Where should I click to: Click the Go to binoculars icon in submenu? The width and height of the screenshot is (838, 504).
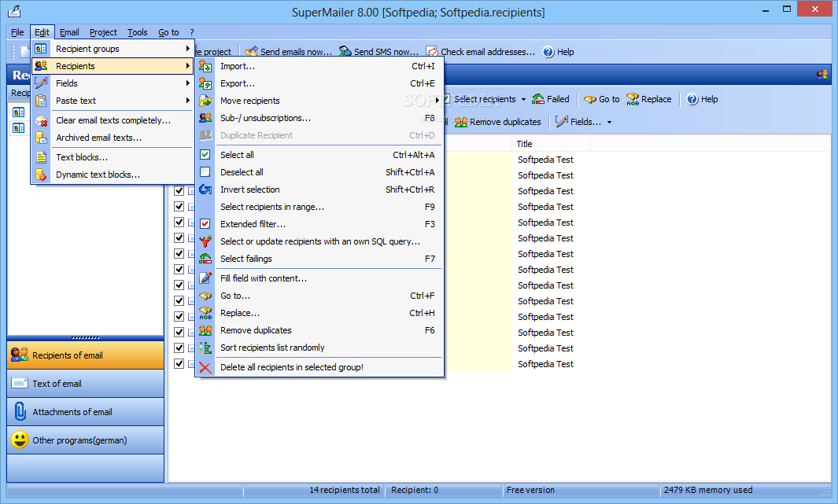pyautogui.click(x=205, y=296)
